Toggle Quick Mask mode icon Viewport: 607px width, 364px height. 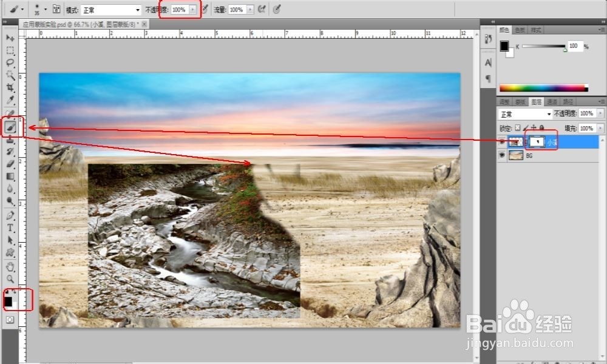10,320
